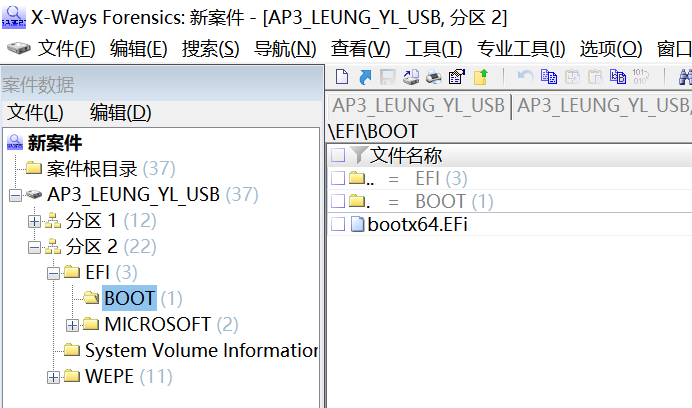Open the 文件(F) menu

(66, 48)
